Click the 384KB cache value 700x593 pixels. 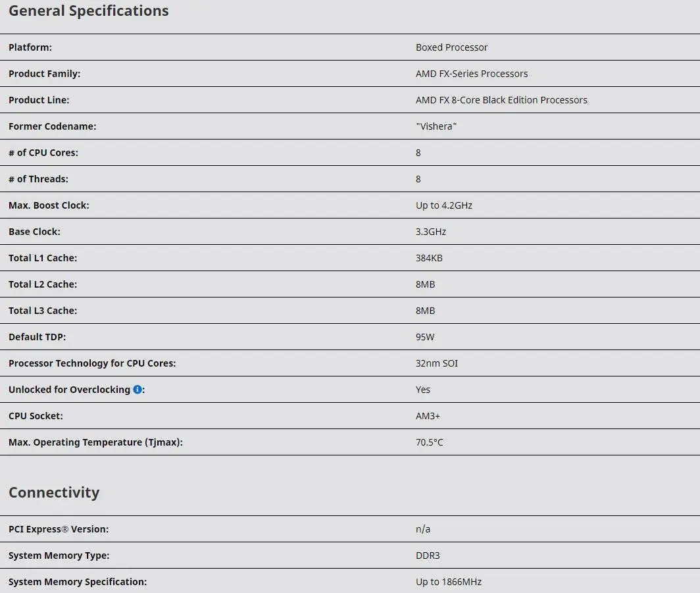click(x=429, y=258)
